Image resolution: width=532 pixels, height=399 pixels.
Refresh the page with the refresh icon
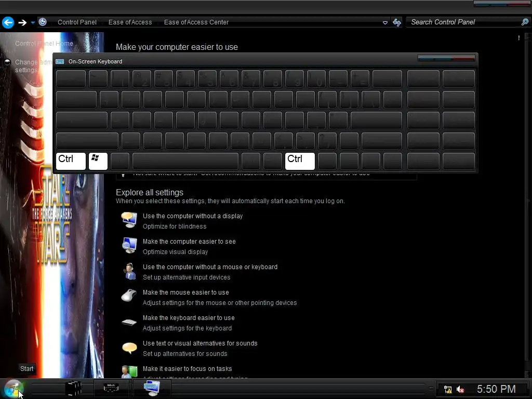396,22
